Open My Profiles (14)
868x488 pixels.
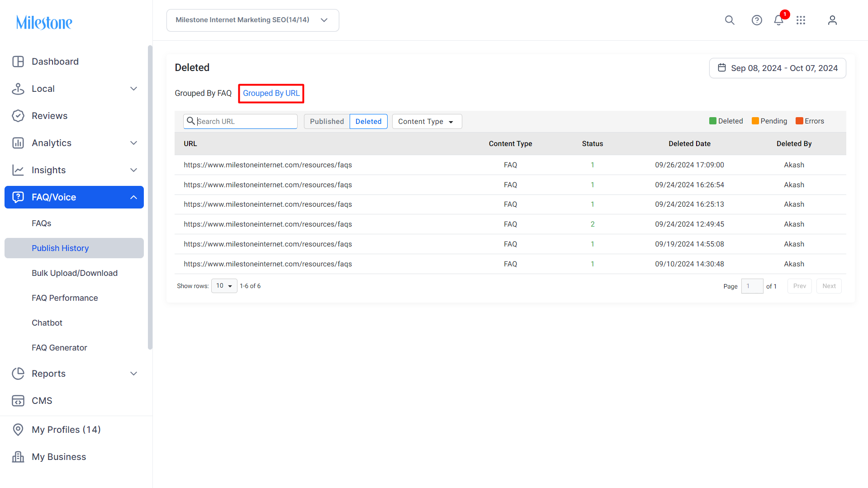tap(66, 430)
